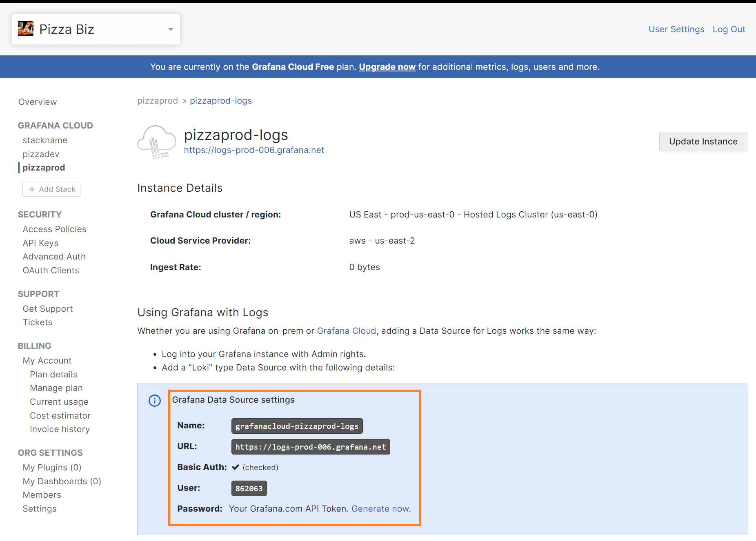Open the logs-prod-006.grafana.net header link

[254, 150]
